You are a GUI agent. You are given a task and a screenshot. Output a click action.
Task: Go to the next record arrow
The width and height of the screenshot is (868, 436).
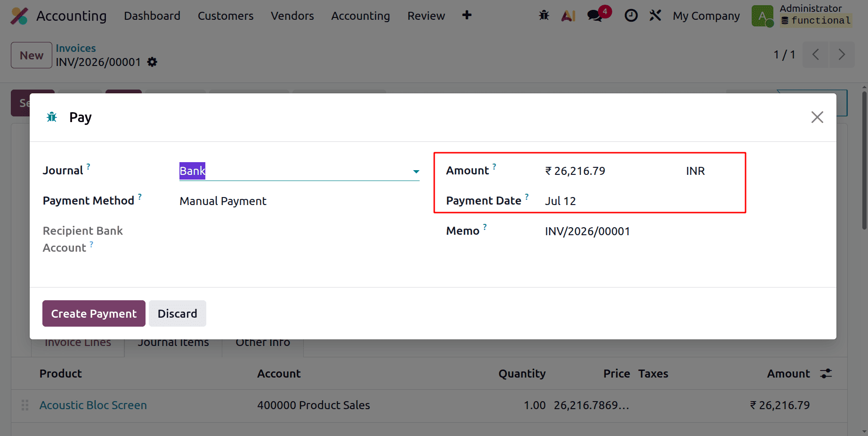pyautogui.click(x=842, y=55)
